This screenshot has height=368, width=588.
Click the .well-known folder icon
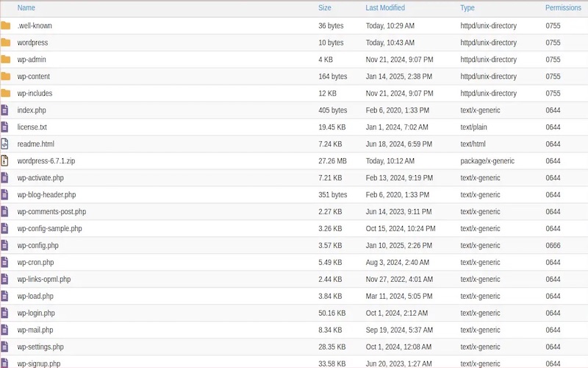tap(6, 26)
